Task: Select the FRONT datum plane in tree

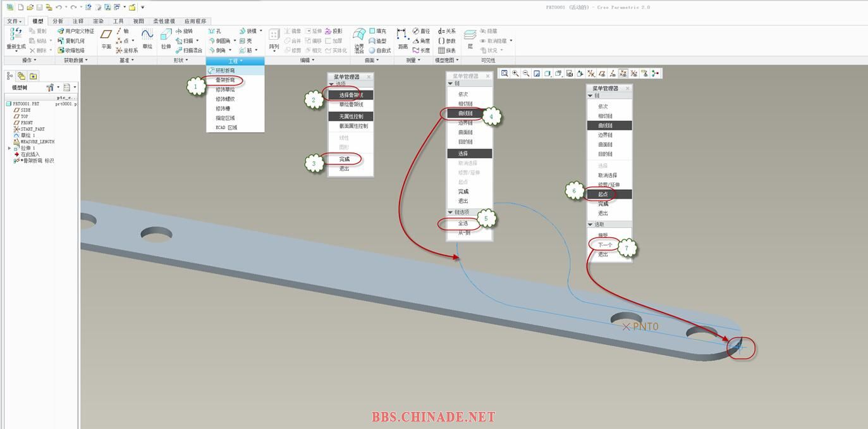Action: [23, 123]
